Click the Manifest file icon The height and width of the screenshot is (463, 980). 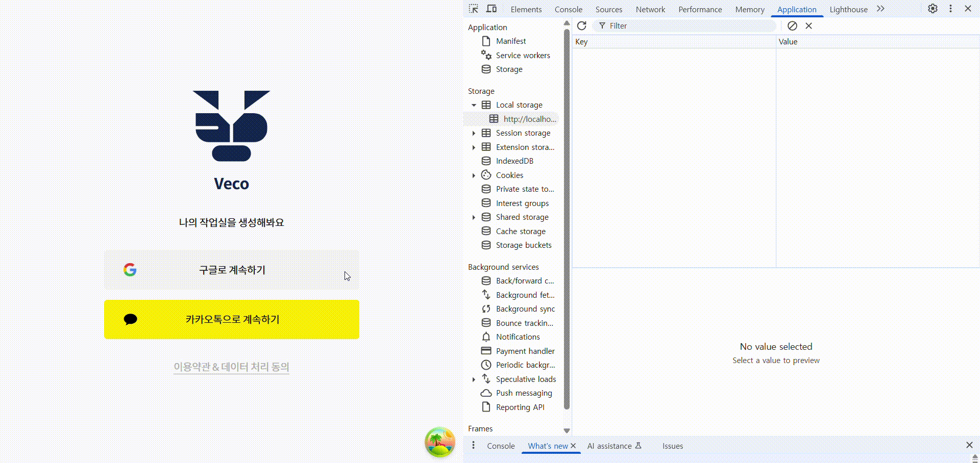click(486, 41)
